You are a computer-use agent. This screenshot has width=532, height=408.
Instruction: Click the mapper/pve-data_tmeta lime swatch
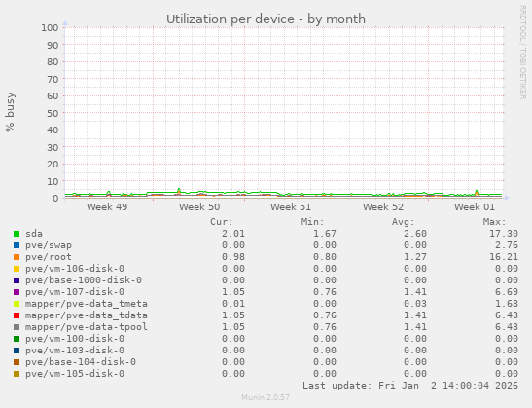point(17,304)
